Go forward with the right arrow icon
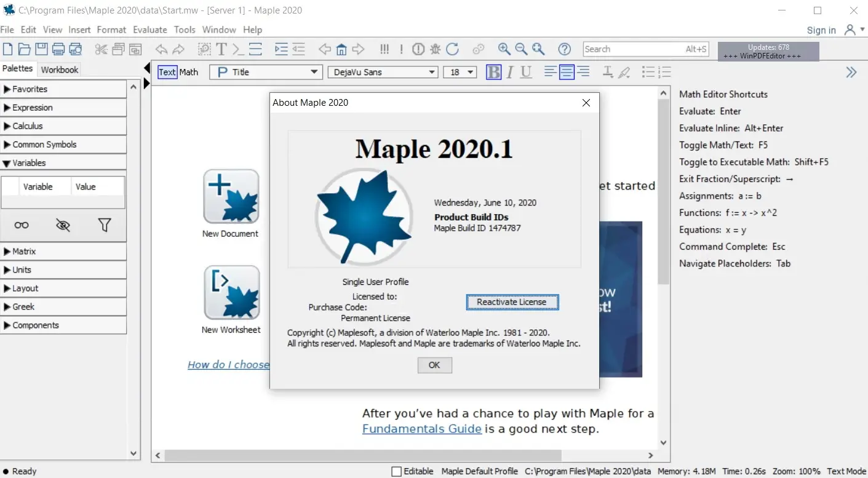Image resolution: width=868 pixels, height=478 pixels. click(358, 49)
